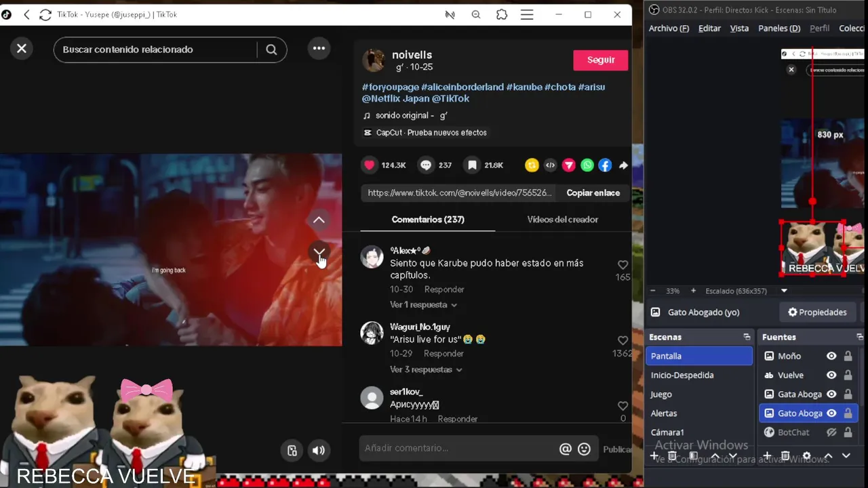Click the yellow repost icon
Viewport: 868px width, 488px height.
tap(532, 165)
